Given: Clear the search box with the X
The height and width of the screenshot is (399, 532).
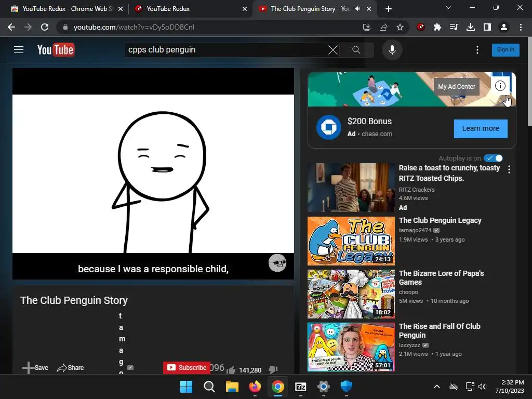Looking at the screenshot, I should coord(333,50).
